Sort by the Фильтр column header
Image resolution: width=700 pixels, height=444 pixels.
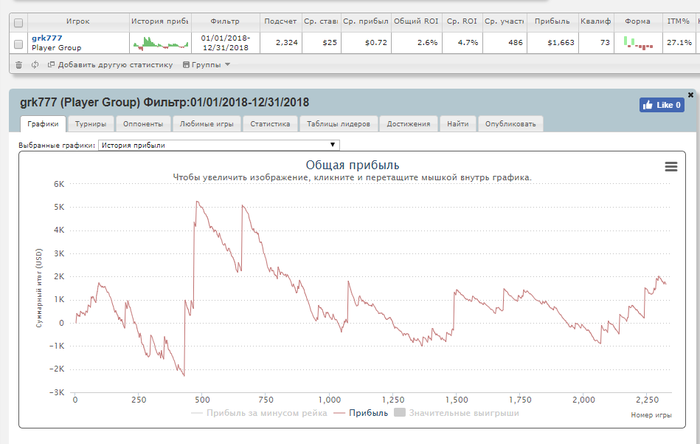(225, 21)
